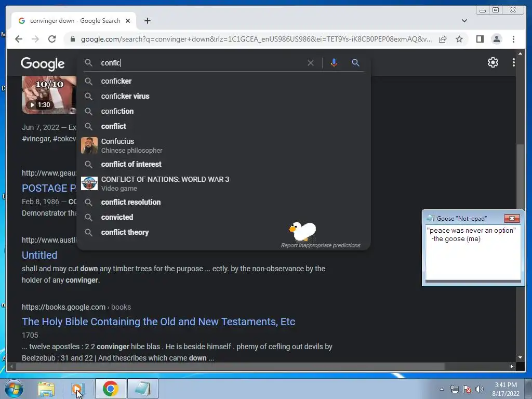This screenshot has width=532, height=399.
Task: Choose the 'convicted' suggestion
Action: (x=223, y=217)
